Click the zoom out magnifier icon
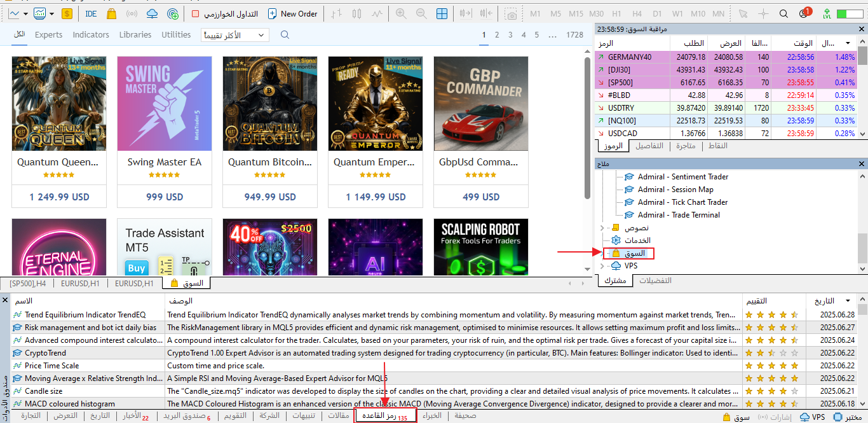Screen dimensions: 868x423 (x=421, y=13)
